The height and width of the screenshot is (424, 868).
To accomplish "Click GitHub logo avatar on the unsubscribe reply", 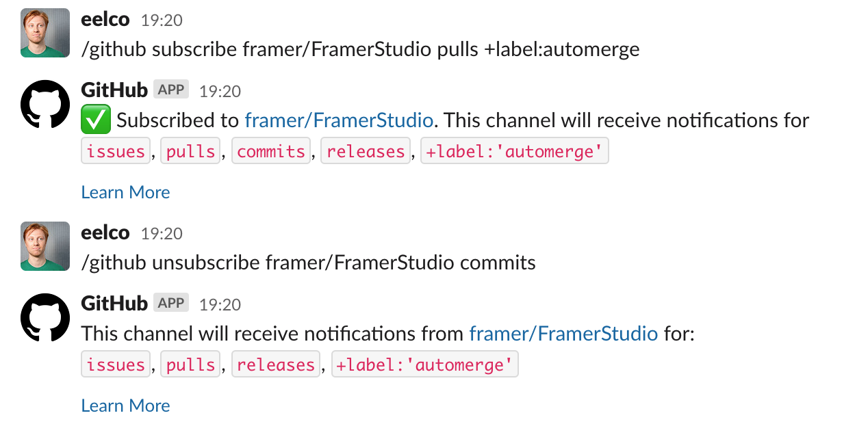I will point(45,317).
